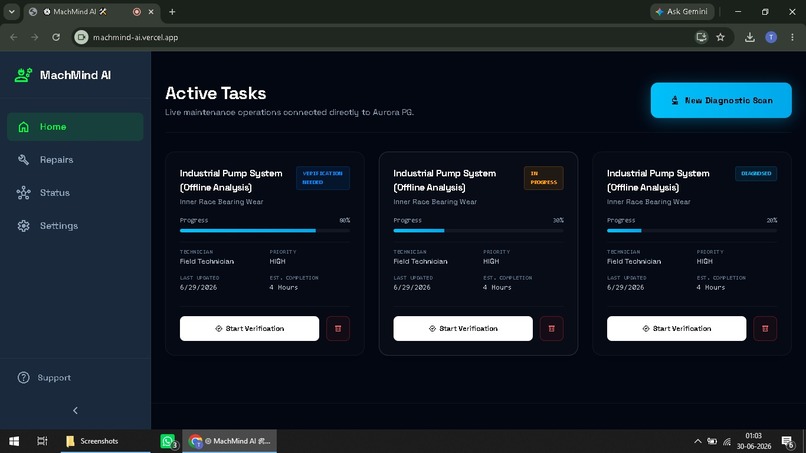Click the Diagnosed status badge
The height and width of the screenshot is (453, 806).
(756, 174)
